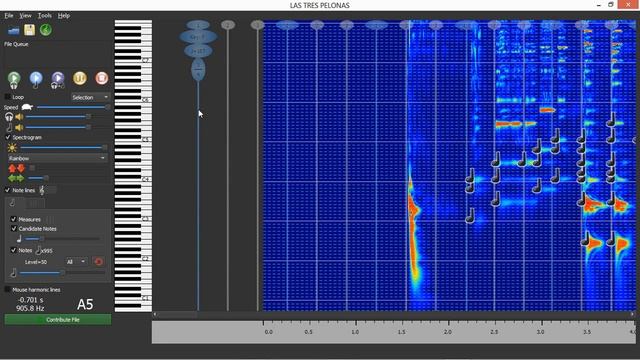This screenshot has height=360, width=640.
Task: Click the A5 note readout
Action: click(85, 304)
